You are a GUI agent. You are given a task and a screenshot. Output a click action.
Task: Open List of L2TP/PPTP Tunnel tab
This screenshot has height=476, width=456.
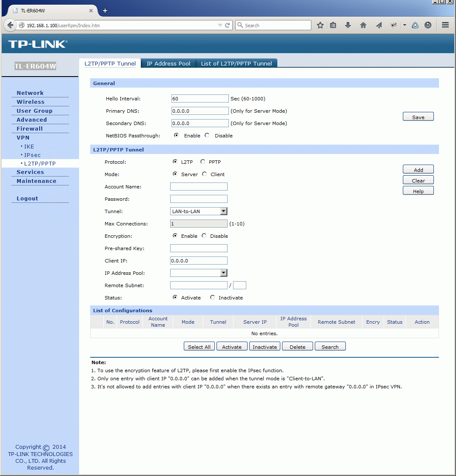(237, 63)
